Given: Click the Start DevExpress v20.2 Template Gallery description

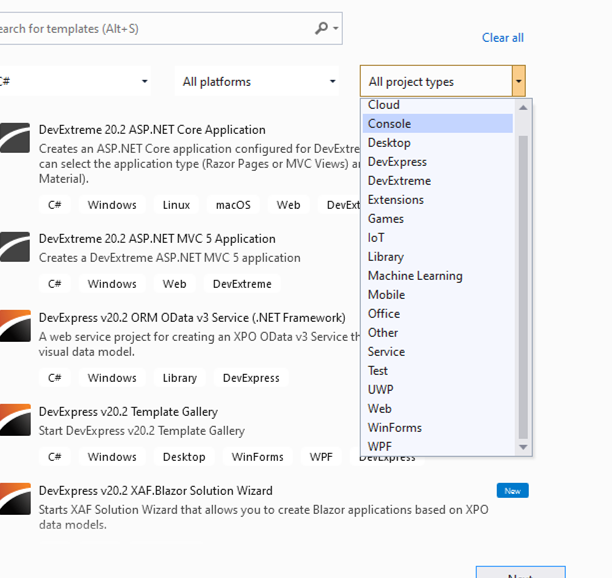Looking at the screenshot, I should (x=142, y=431).
